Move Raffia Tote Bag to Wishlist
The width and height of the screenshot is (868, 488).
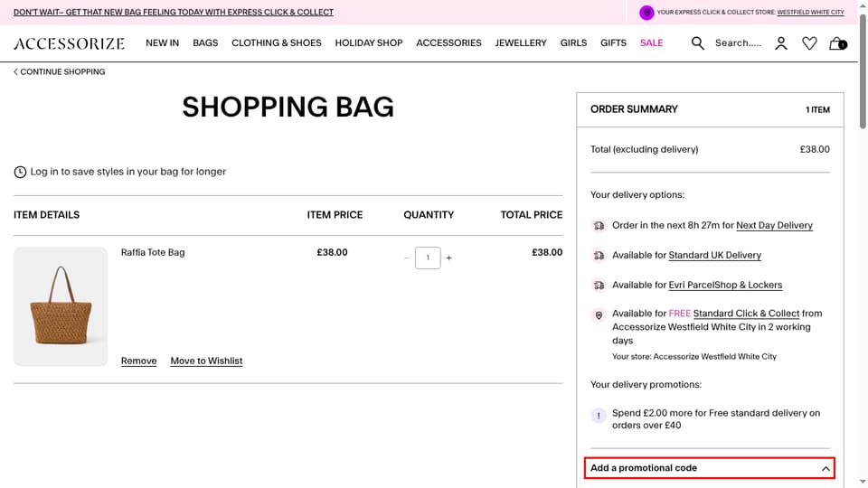click(206, 361)
